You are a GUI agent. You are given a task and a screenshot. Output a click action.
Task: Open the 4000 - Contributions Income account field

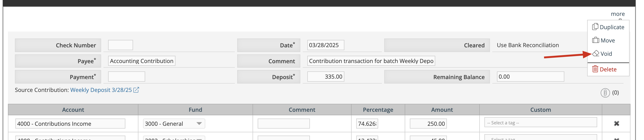coord(71,124)
